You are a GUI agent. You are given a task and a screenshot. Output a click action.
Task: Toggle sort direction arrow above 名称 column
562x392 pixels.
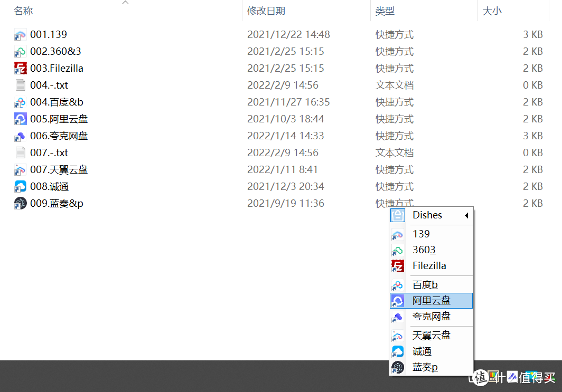(x=125, y=3)
